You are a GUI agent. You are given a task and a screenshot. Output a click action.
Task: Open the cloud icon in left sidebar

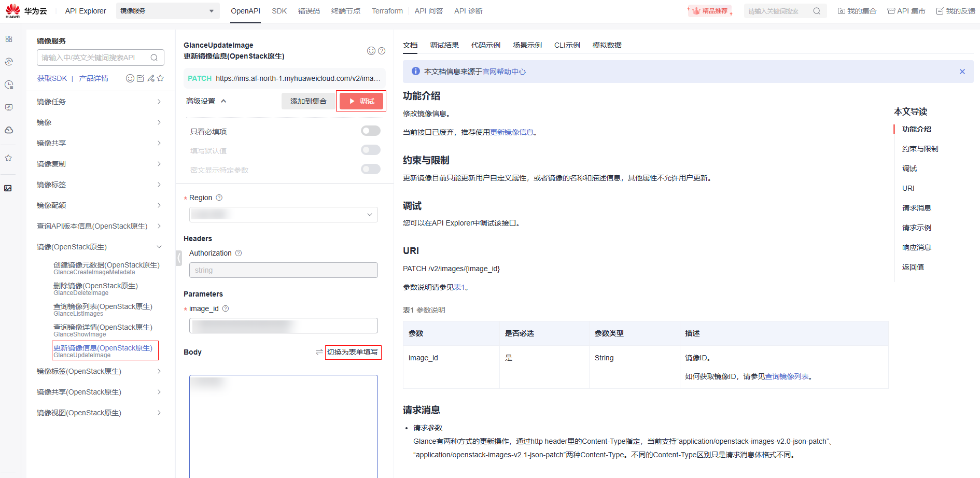(x=9, y=130)
